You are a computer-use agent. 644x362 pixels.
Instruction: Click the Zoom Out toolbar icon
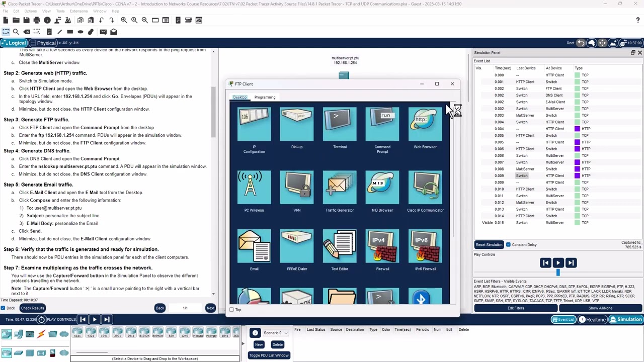pos(144,20)
